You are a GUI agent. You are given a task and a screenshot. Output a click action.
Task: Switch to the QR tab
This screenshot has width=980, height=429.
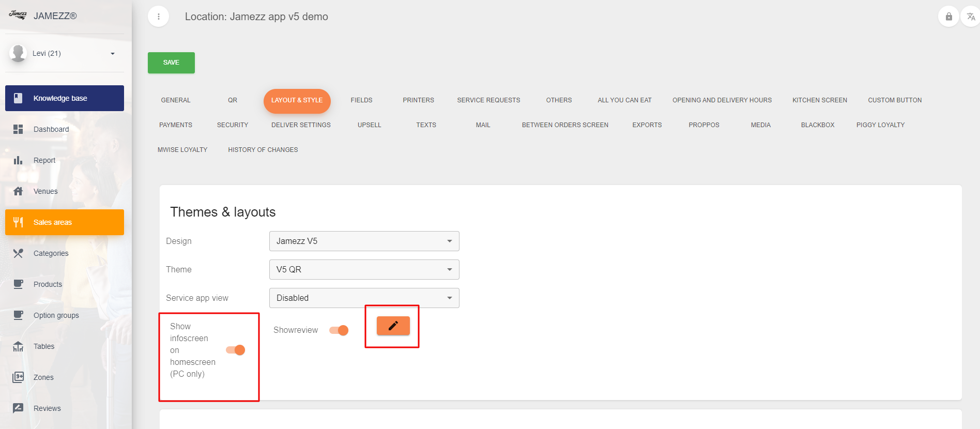pos(233,100)
